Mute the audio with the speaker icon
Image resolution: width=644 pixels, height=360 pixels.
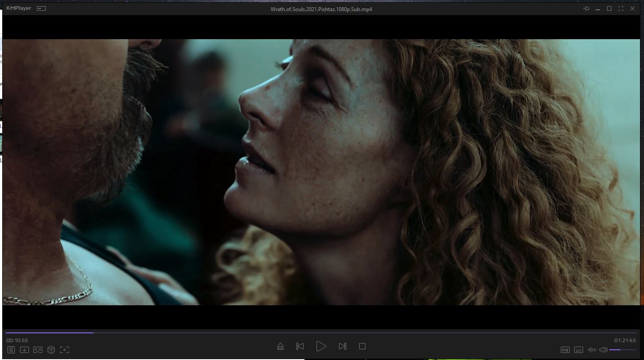[603, 350]
